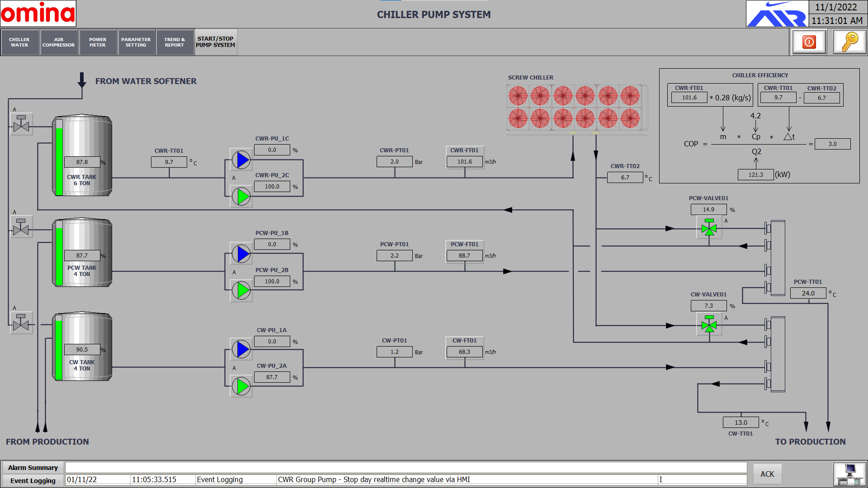This screenshot has width=868, height=488.
Task: Click the PCW-VALVE01 opening field 14.9
Action: 709,210
